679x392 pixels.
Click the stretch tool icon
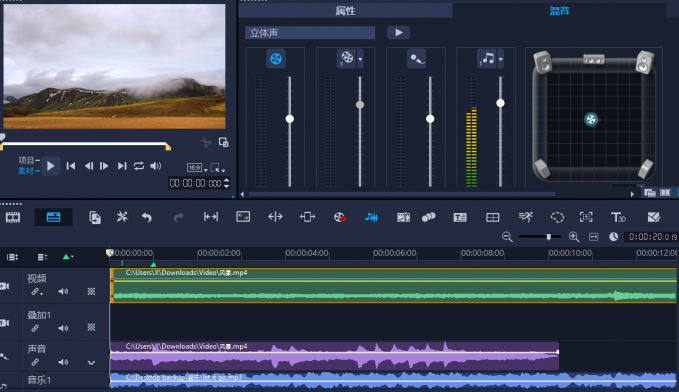pos(243,217)
